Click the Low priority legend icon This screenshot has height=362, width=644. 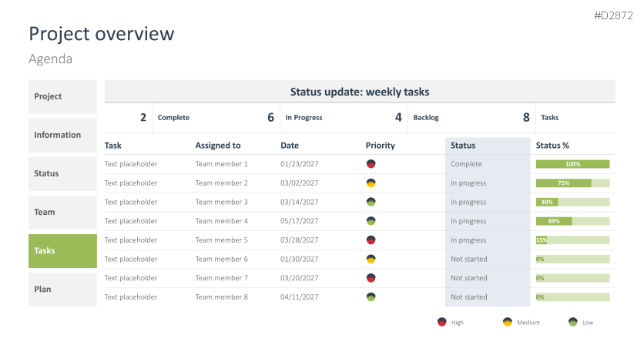573,323
